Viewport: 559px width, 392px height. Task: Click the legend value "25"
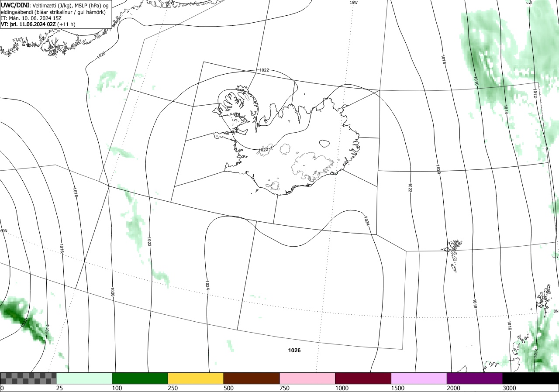point(59,388)
